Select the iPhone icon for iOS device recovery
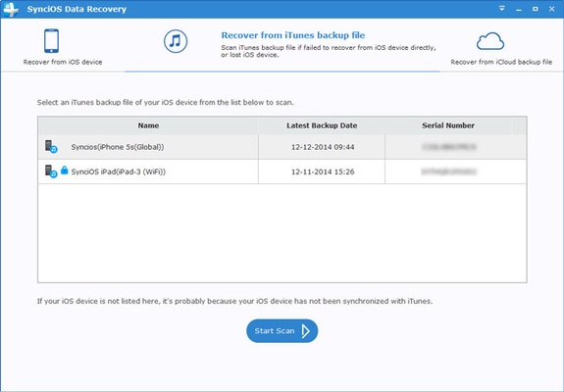 (x=51, y=41)
